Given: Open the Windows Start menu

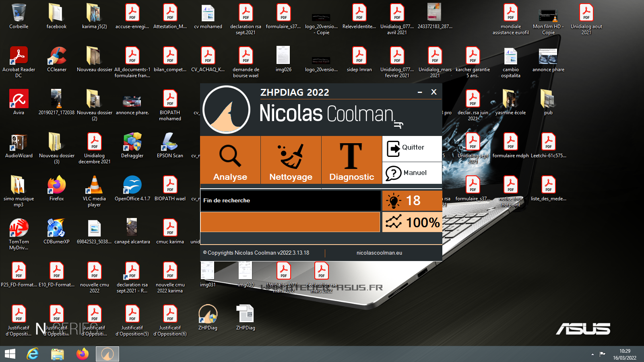Looking at the screenshot, I should 10,354.
